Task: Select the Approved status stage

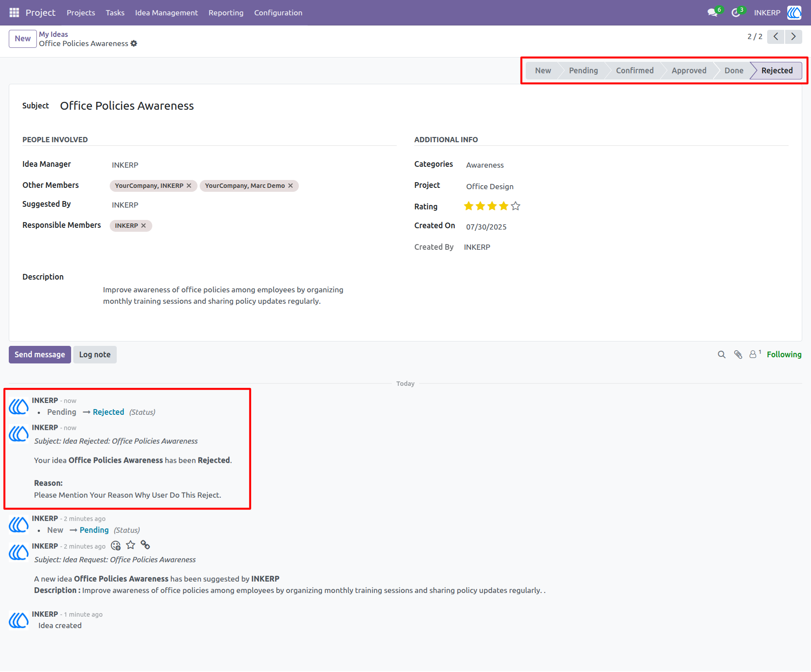Action: pos(689,71)
